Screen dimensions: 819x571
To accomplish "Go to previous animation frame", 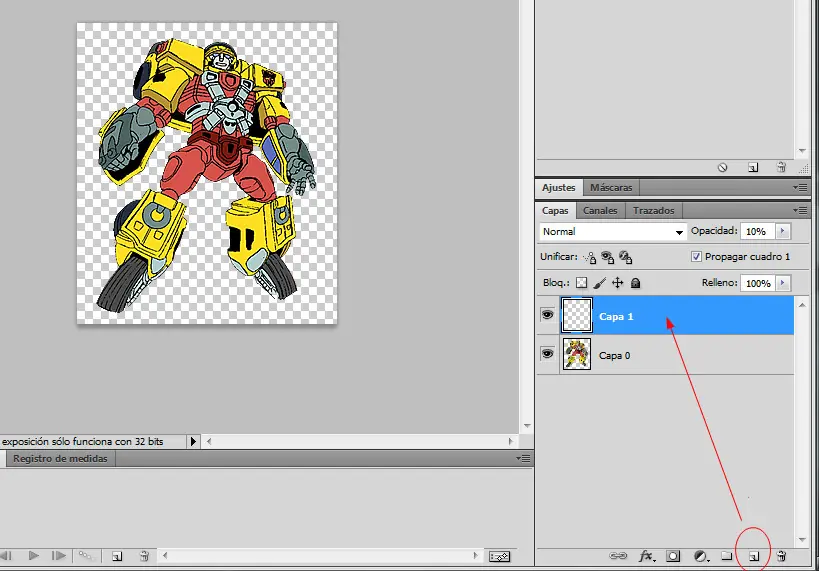I will tap(6, 556).
